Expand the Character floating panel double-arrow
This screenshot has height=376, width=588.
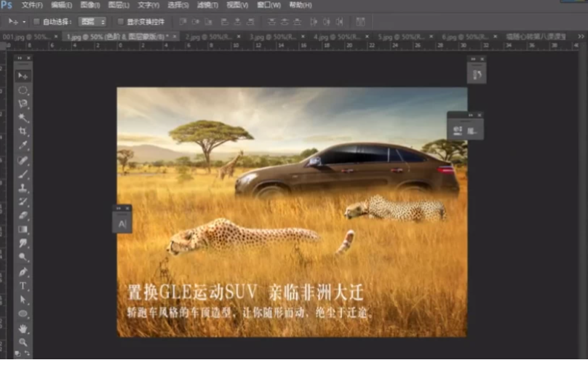[119, 209]
